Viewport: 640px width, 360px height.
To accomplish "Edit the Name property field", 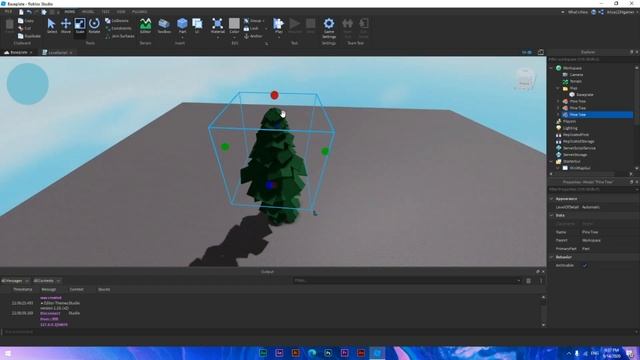I will pyautogui.click(x=609, y=232).
